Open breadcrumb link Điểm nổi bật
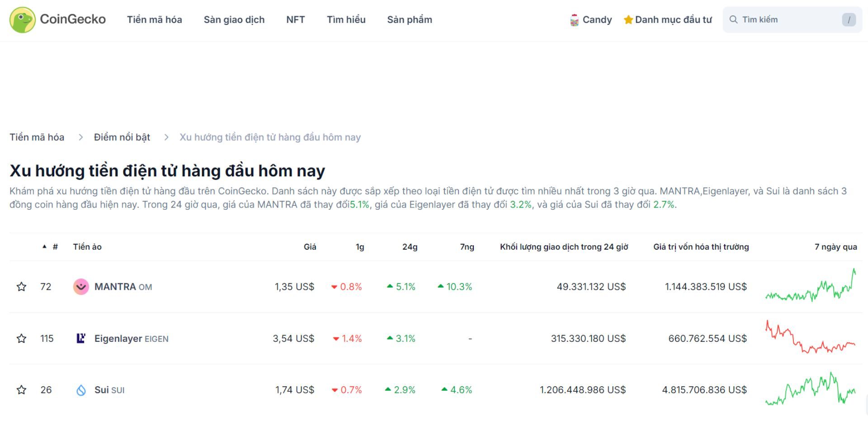 coord(121,137)
